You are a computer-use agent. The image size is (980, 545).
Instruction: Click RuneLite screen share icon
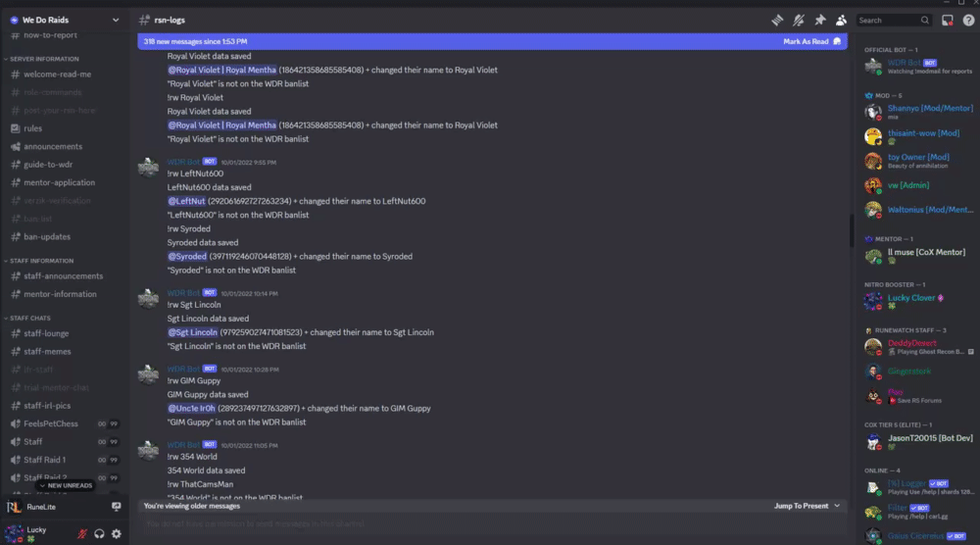point(117,507)
